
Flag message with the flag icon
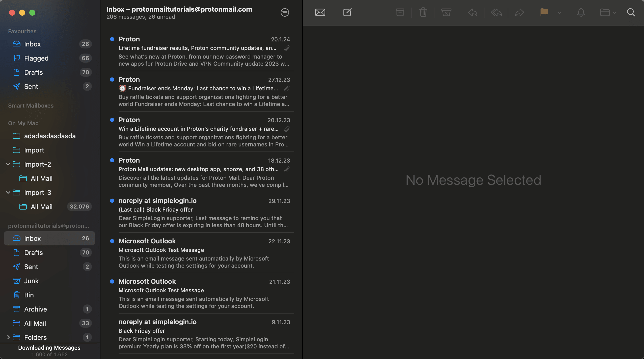[544, 12]
